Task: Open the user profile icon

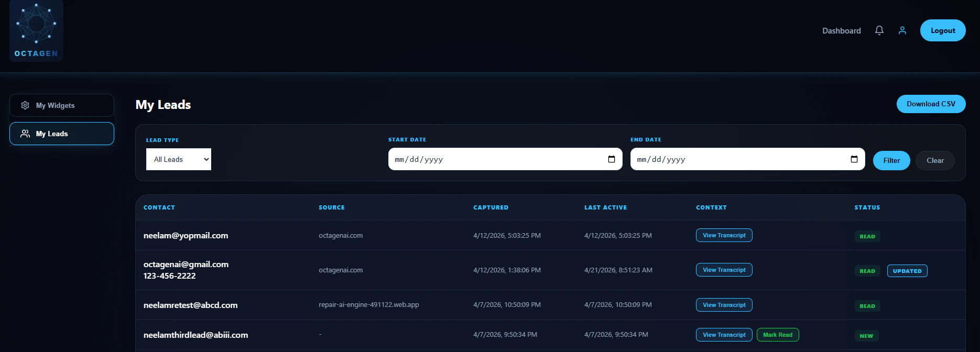Action: [x=902, y=30]
